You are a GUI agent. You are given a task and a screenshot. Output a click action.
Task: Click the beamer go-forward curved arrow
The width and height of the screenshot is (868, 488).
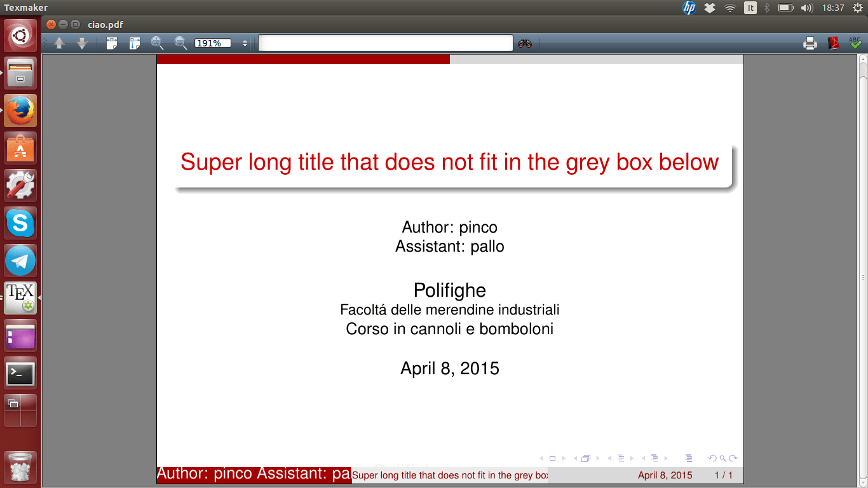pyautogui.click(x=733, y=458)
